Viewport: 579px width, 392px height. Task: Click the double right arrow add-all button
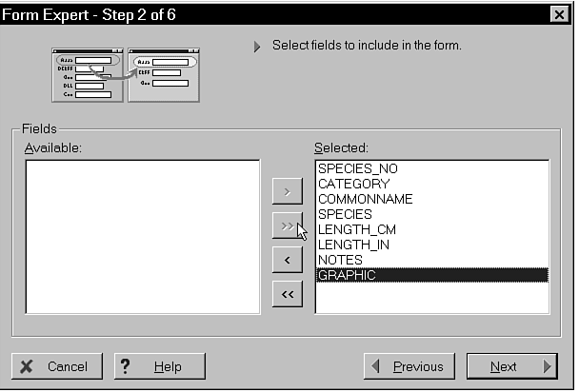pyautogui.click(x=287, y=225)
